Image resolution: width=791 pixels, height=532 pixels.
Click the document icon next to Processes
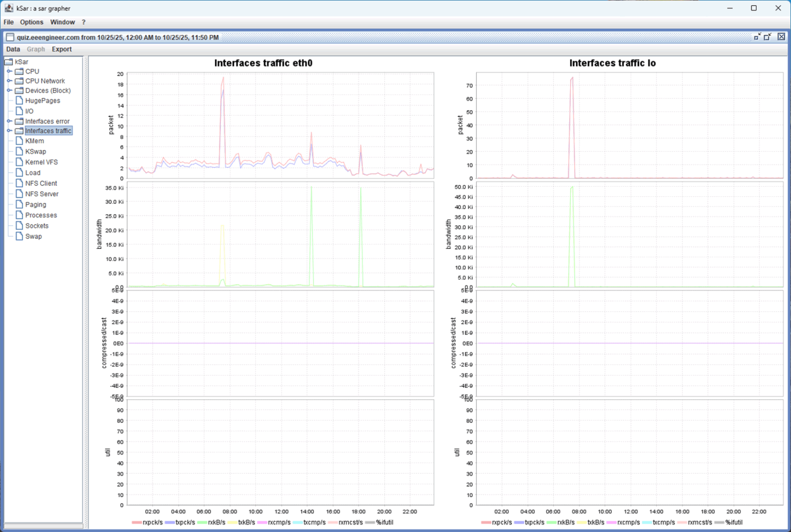click(20, 215)
